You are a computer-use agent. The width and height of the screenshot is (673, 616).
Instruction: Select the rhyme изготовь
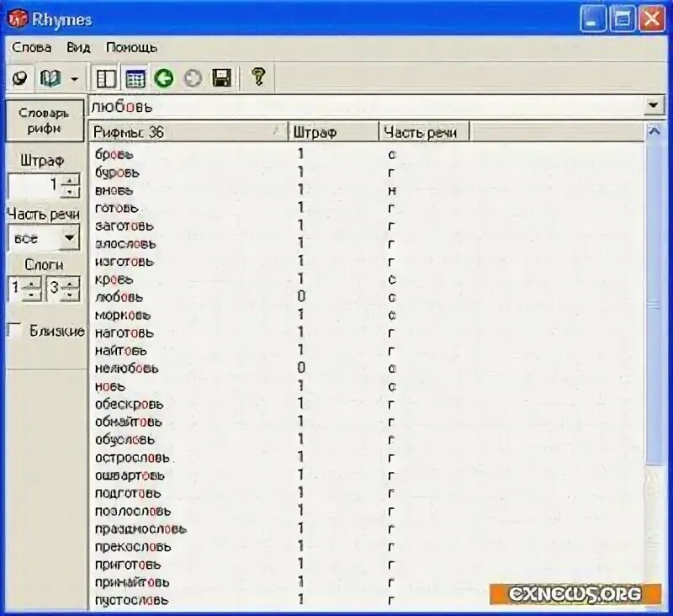pyautogui.click(x=125, y=262)
